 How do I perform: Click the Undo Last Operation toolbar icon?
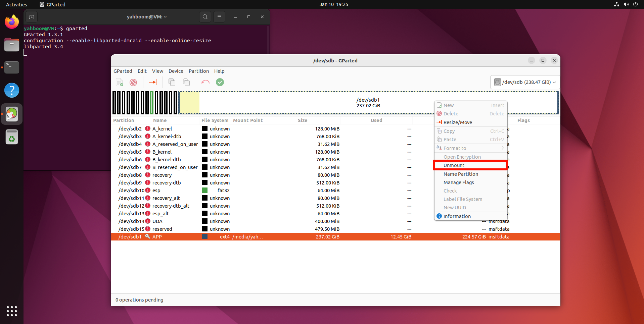click(x=205, y=82)
